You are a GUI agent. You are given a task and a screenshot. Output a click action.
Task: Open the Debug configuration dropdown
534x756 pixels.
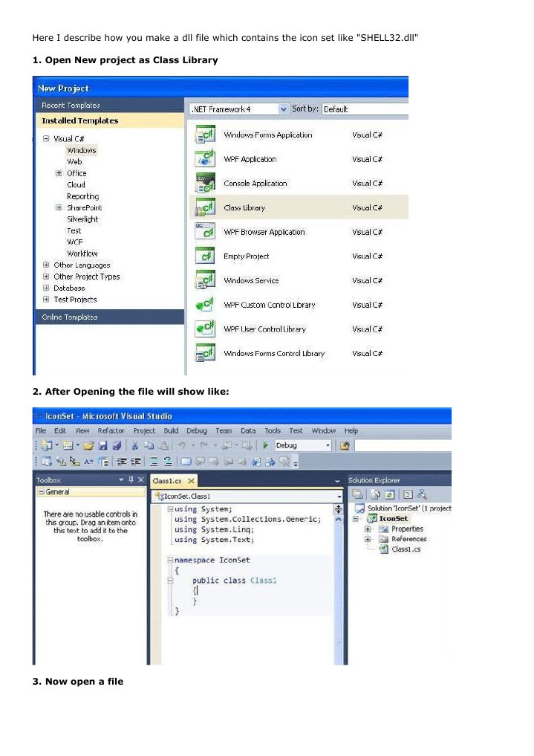[328, 445]
